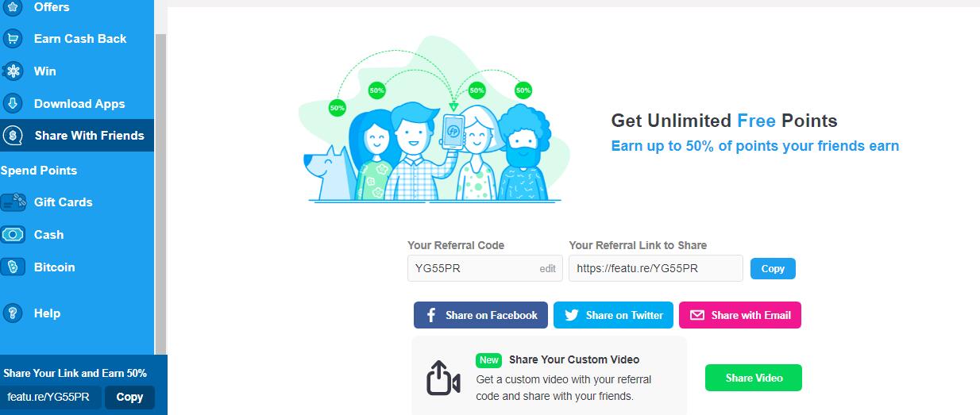Click edit on the referral code
Viewport: 980px width, 415px height.
548,269
